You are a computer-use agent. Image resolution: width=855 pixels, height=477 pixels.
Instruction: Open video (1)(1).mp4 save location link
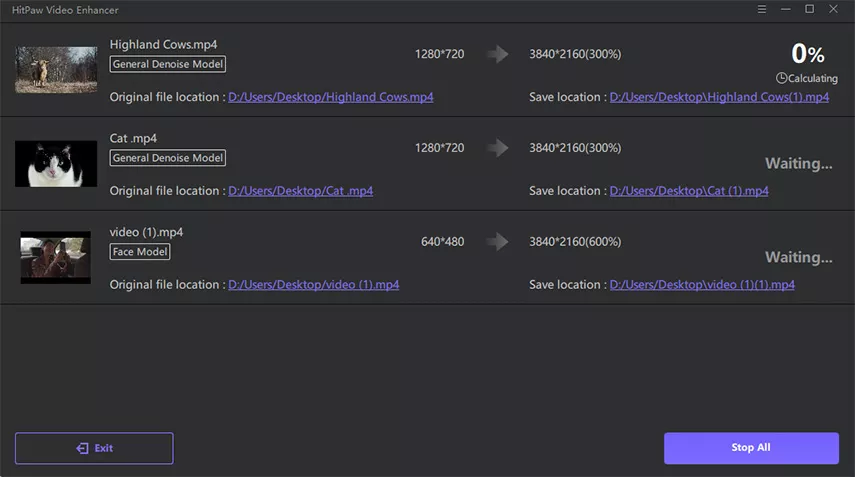tap(701, 285)
